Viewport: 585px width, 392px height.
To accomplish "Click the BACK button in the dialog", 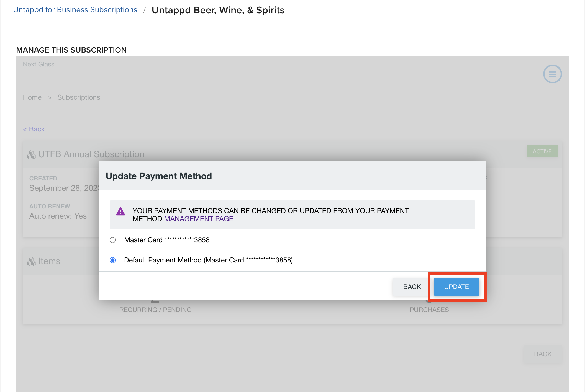I will (412, 287).
